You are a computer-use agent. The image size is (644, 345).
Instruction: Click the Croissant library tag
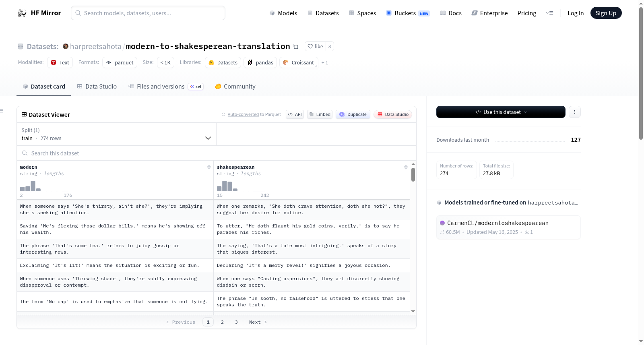(299, 62)
